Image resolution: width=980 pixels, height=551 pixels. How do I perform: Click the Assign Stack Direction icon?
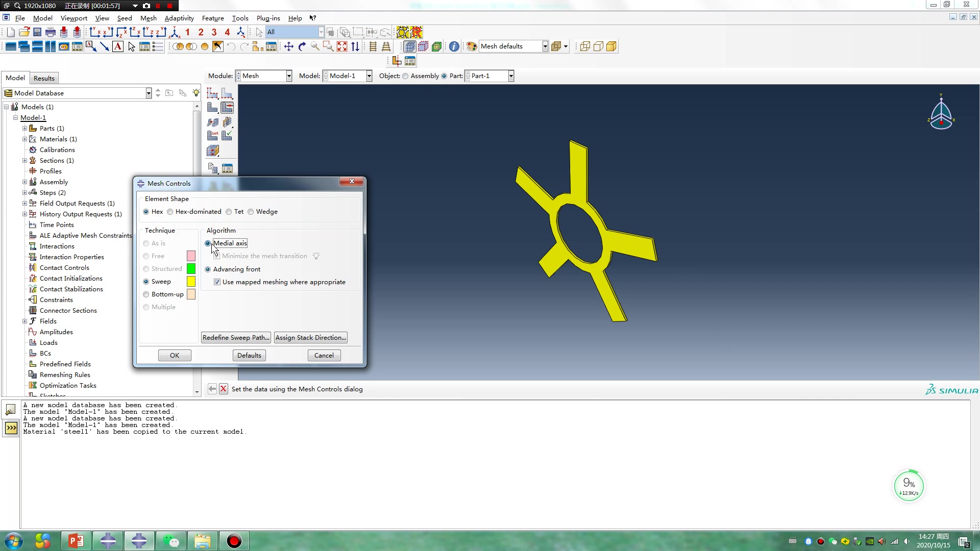coord(310,337)
